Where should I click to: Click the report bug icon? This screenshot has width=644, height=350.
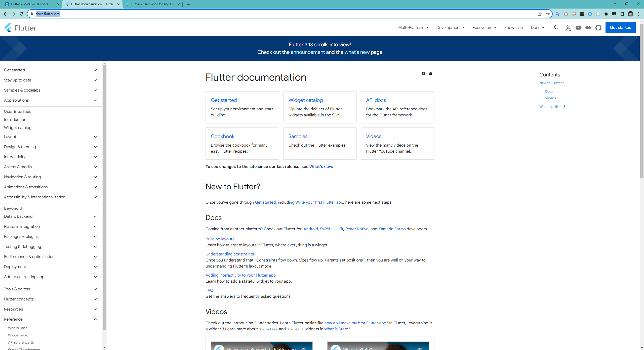(431, 73)
